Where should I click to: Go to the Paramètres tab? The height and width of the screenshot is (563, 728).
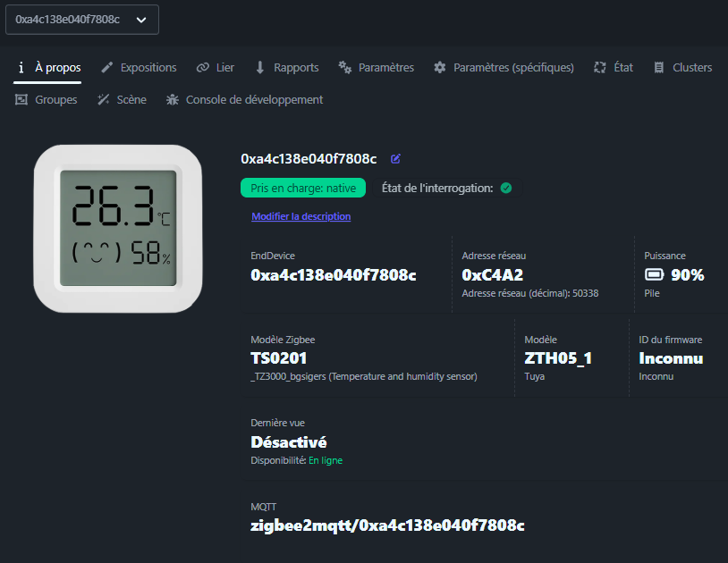point(377,68)
